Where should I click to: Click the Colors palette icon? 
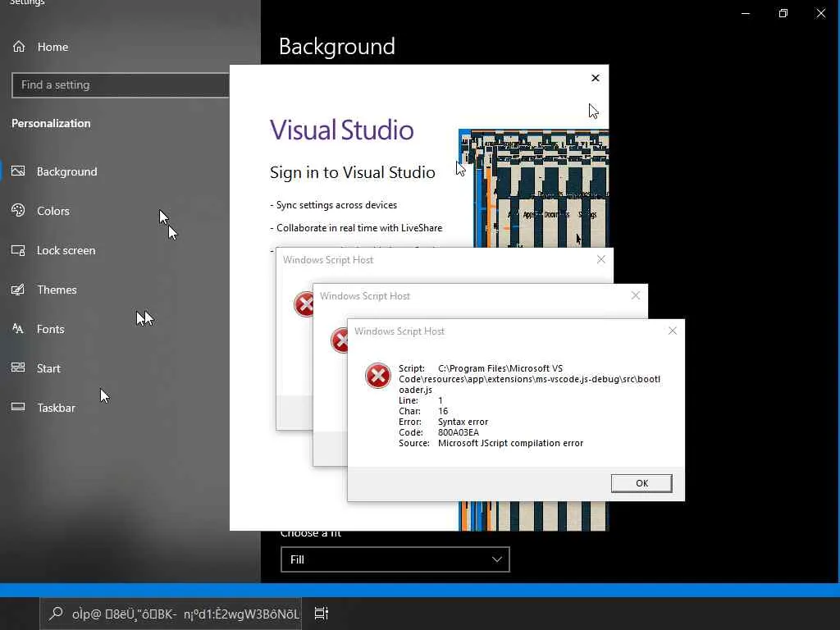coord(18,211)
